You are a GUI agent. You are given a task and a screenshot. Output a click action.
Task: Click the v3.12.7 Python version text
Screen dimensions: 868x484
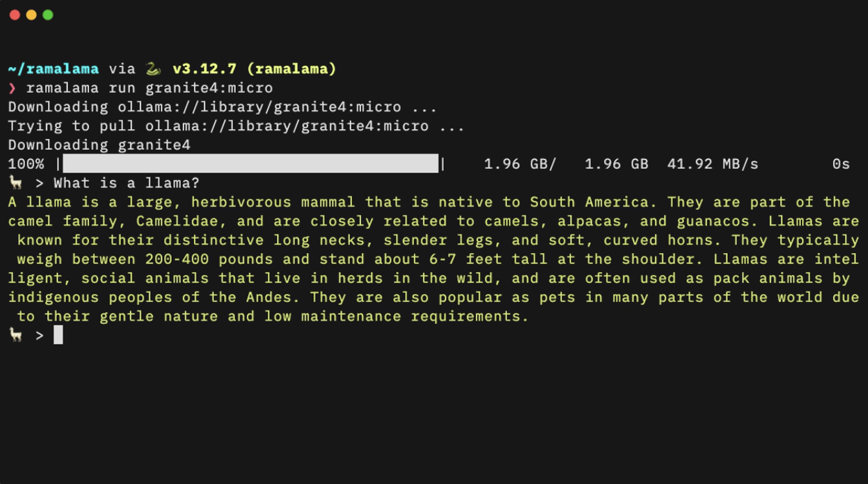(205, 69)
